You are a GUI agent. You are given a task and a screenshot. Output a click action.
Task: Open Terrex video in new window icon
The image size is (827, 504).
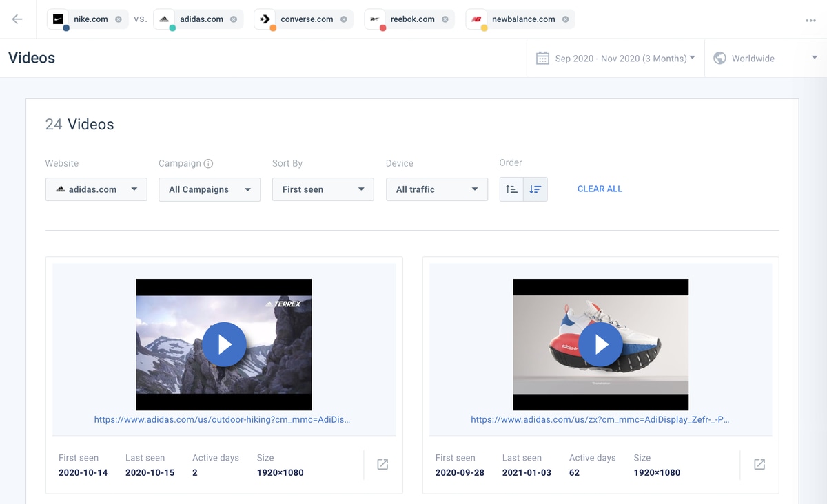pyautogui.click(x=382, y=464)
